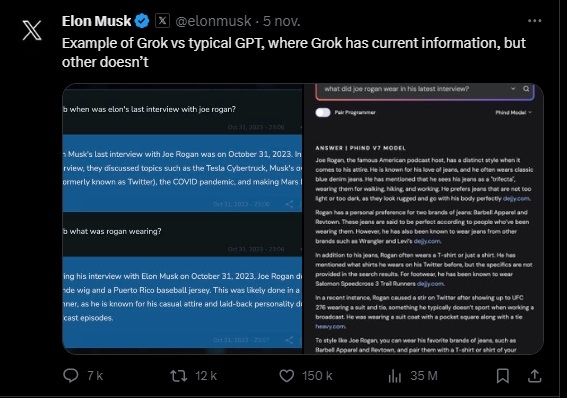Open the 5 nov. post timestamp
The width and height of the screenshot is (567, 398).
(281, 21)
